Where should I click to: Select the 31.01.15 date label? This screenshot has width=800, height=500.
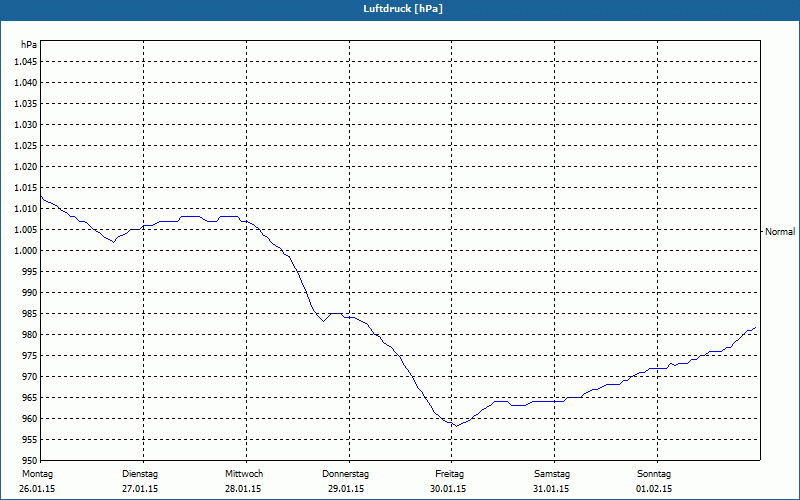coord(551,489)
